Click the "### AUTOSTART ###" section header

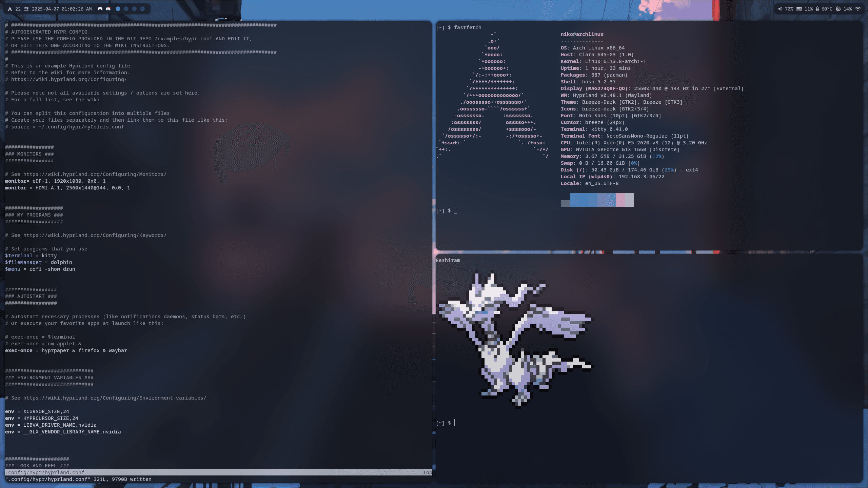tap(31, 296)
